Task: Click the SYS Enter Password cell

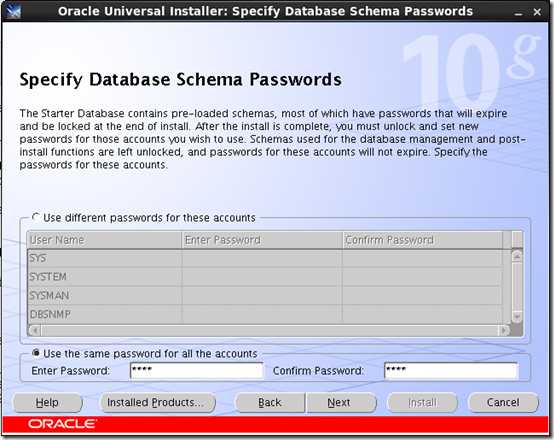Action: point(262,258)
